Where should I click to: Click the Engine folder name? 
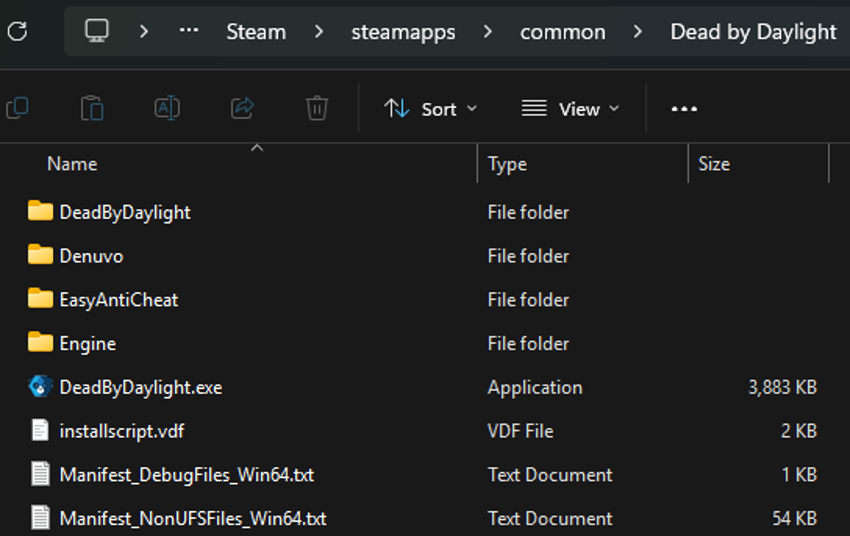[88, 344]
